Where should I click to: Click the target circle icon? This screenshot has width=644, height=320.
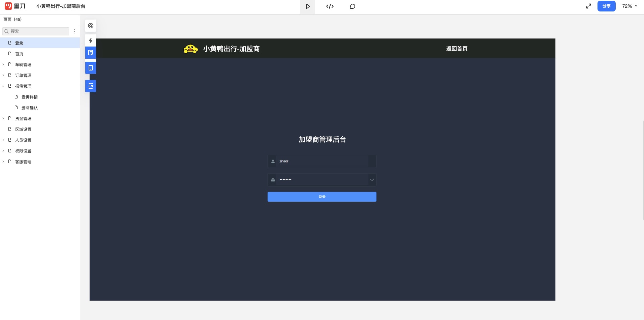pyautogui.click(x=91, y=26)
